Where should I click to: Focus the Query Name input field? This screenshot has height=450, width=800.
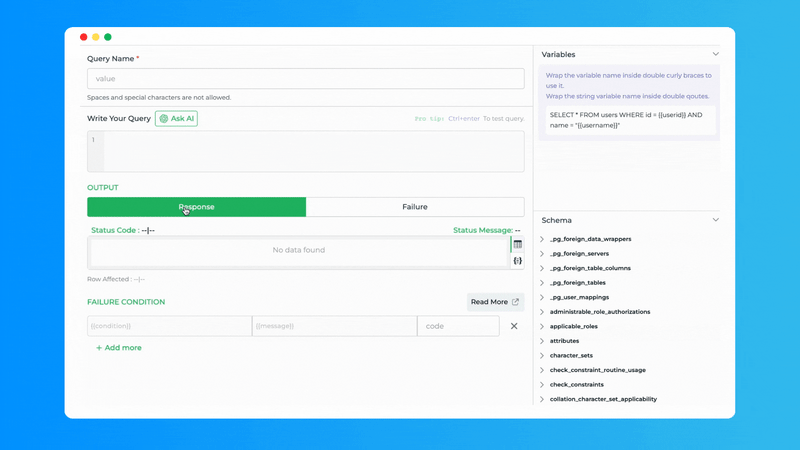point(306,79)
